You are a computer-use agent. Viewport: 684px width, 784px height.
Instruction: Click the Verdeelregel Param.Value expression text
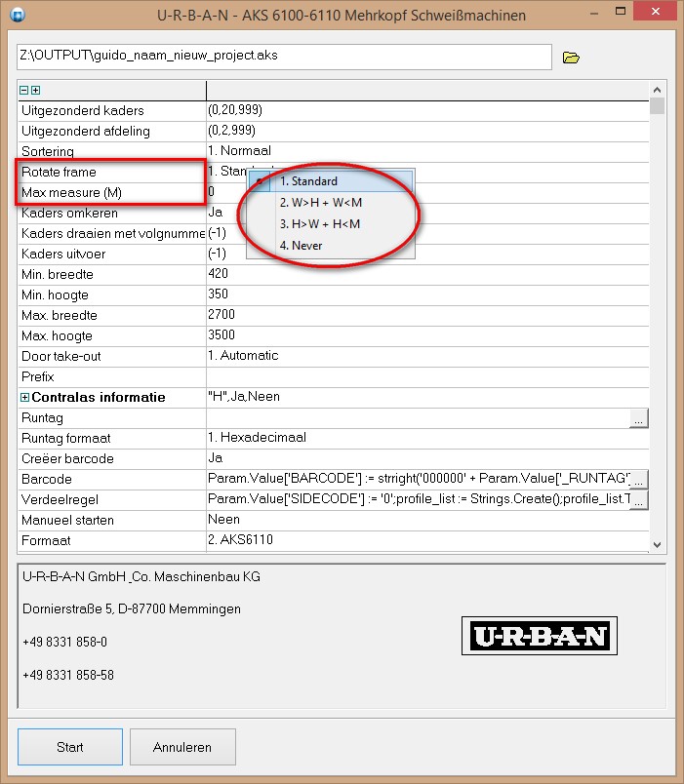pos(419,499)
